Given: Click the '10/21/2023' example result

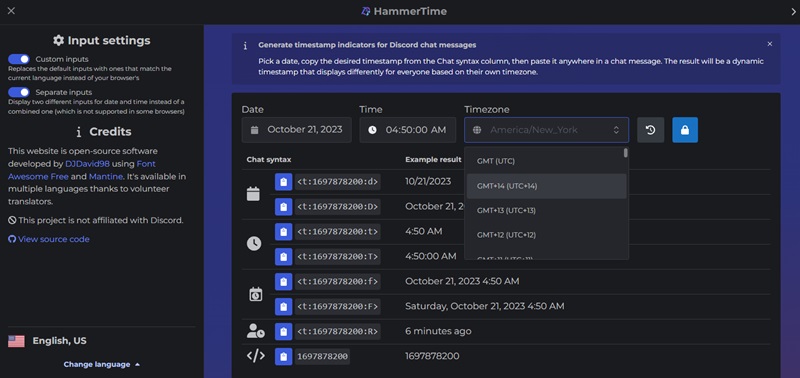Looking at the screenshot, I should (x=428, y=182).
